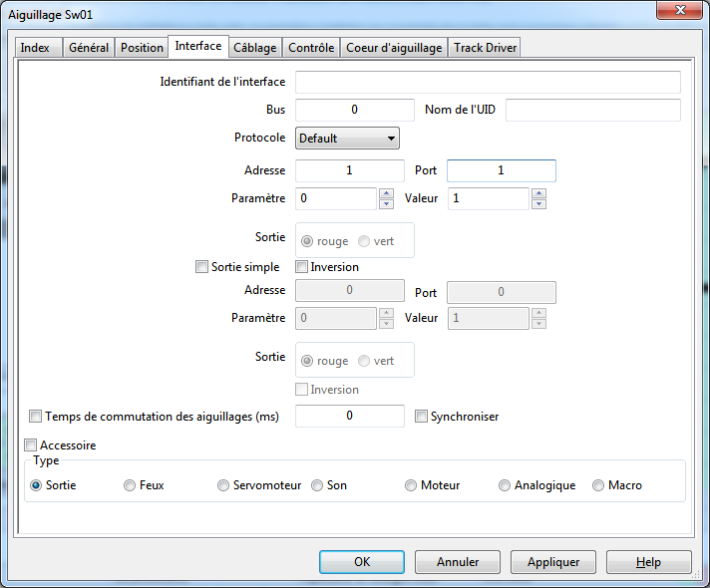Enable the Accessoire checkbox

click(x=31, y=445)
